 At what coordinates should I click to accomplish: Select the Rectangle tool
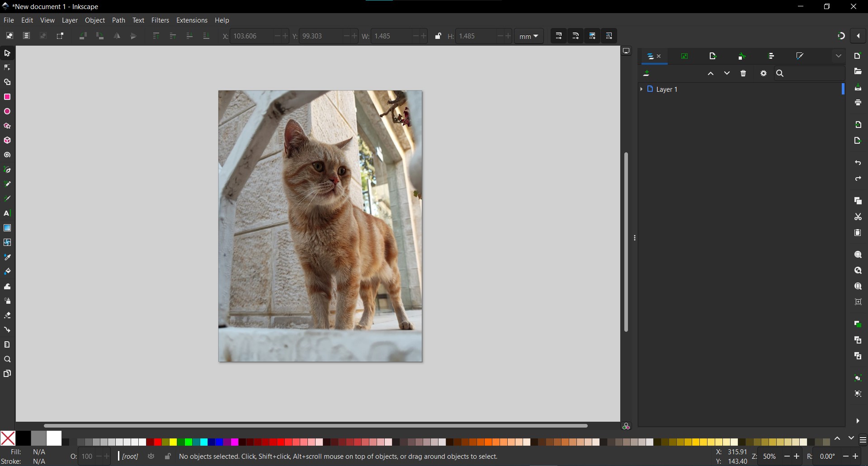click(7, 97)
